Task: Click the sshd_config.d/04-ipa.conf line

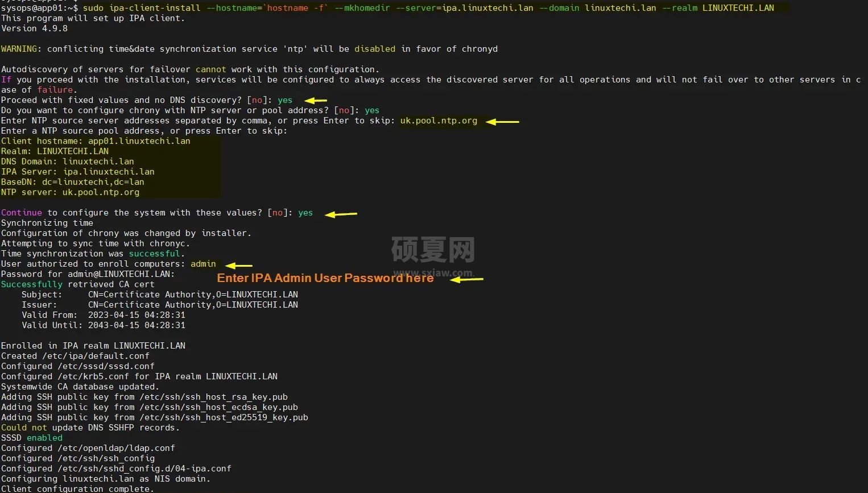Action: click(116, 469)
